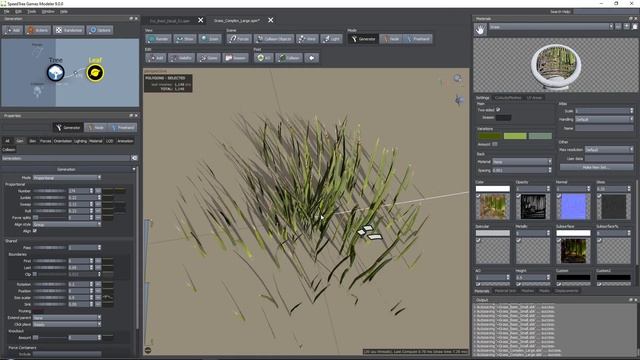Open the Back Material dropdown
The width and height of the screenshot is (640, 360).
(x=522, y=162)
